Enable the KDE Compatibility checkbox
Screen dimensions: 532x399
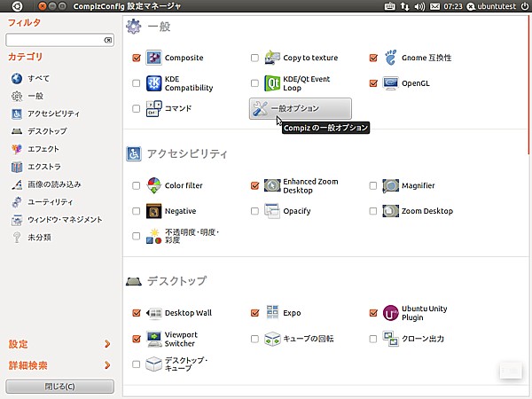point(137,83)
